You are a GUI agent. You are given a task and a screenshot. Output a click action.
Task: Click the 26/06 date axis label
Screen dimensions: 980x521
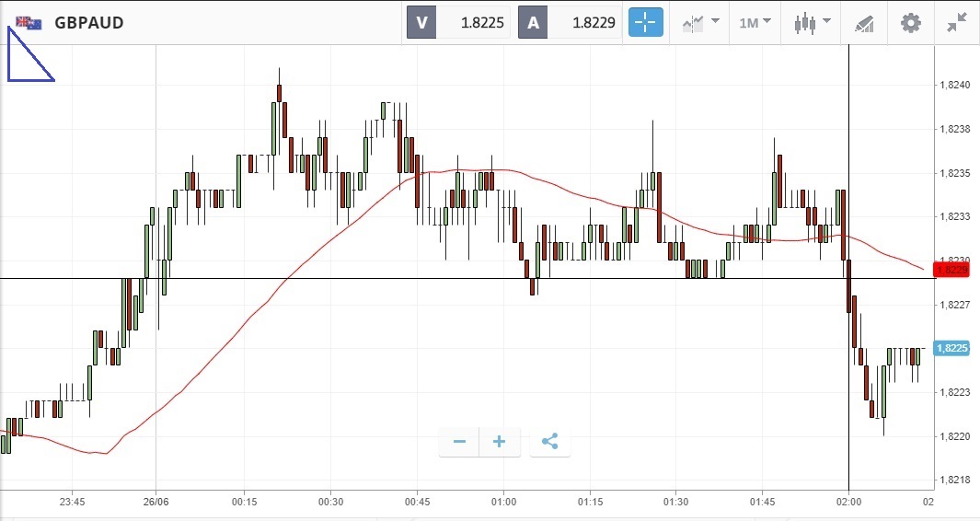pos(156,502)
